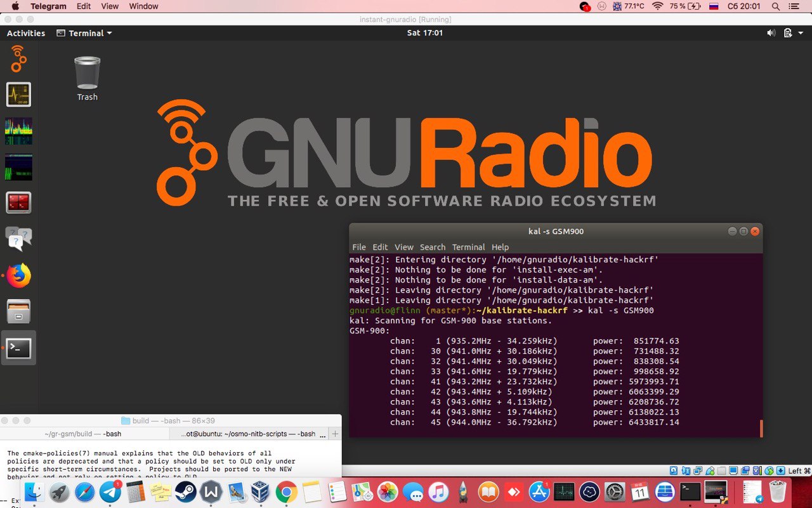This screenshot has height=508, width=812.
Task: Open the File menu in kal terminal
Action: [x=359, y=247]
